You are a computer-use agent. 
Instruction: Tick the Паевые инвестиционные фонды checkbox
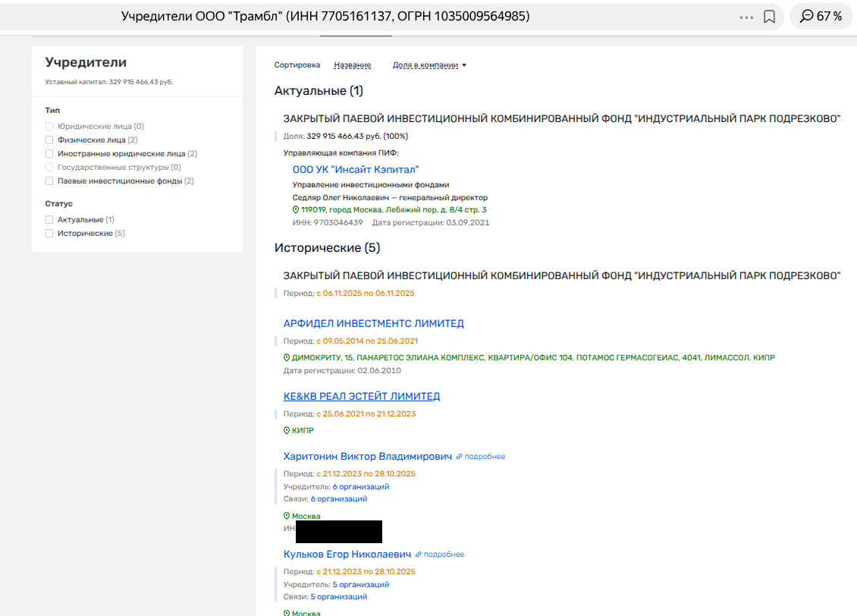coord(49,181)
